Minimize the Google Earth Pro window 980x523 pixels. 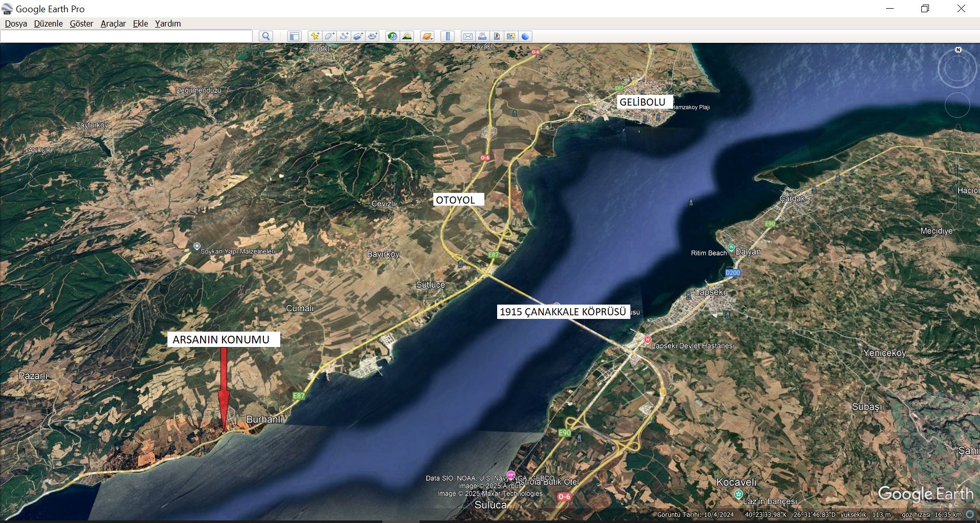tap(890, 9)
